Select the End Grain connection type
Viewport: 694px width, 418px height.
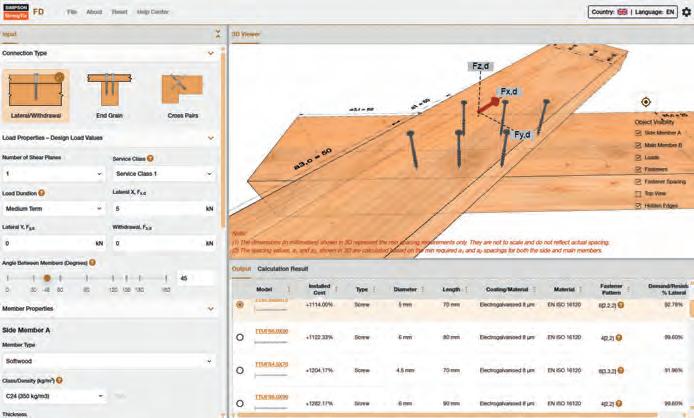click(x=109, y=95)
